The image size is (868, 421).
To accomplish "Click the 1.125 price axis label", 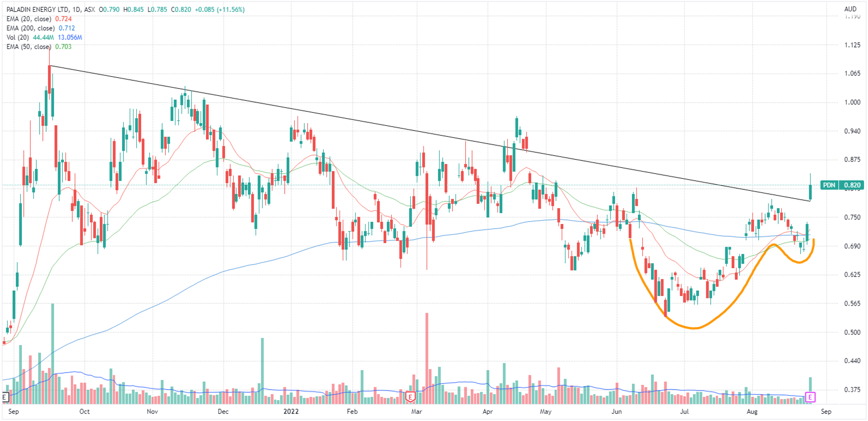I will click(852, 45).
